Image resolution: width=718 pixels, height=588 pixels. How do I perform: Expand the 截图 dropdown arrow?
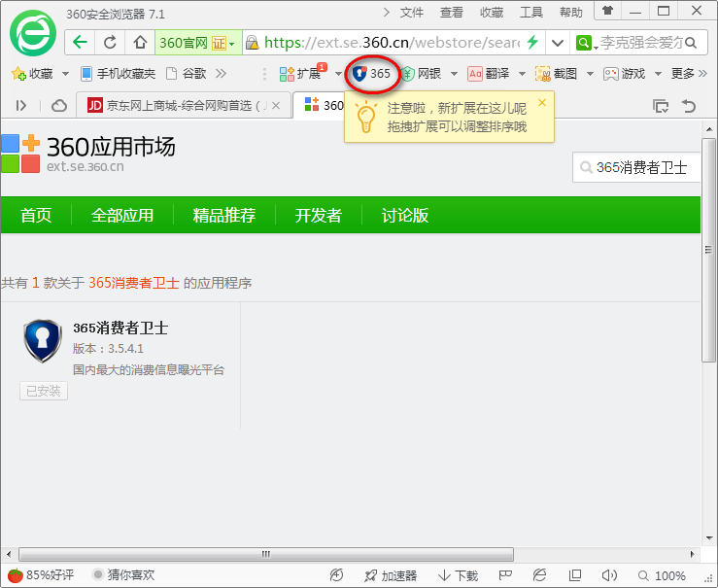point(590,73)
